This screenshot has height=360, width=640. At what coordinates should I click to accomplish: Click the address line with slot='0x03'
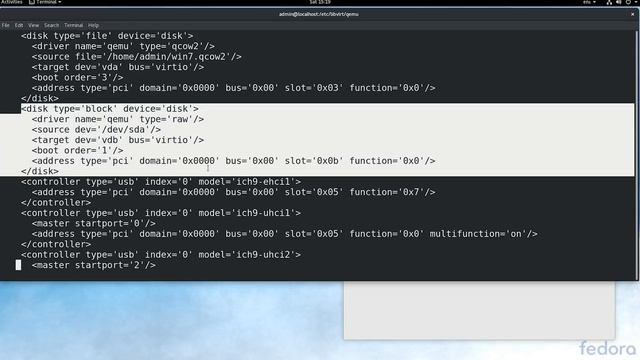(233, 88)
